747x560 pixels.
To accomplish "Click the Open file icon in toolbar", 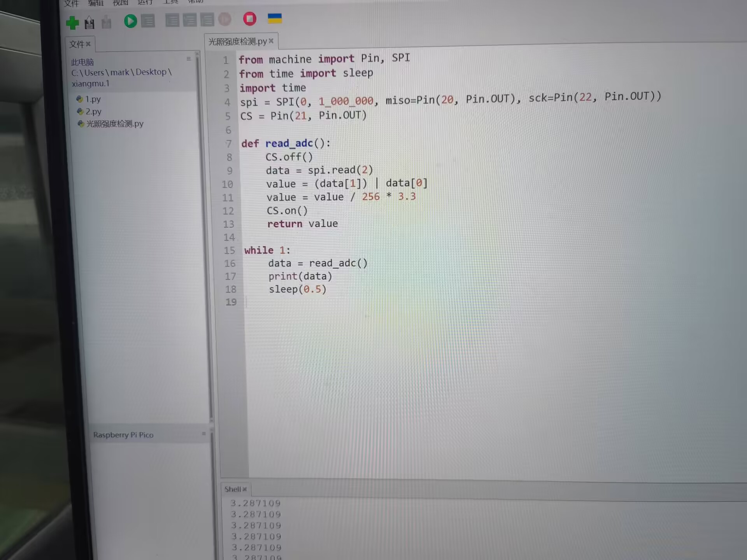I will (x=89, y=23).
